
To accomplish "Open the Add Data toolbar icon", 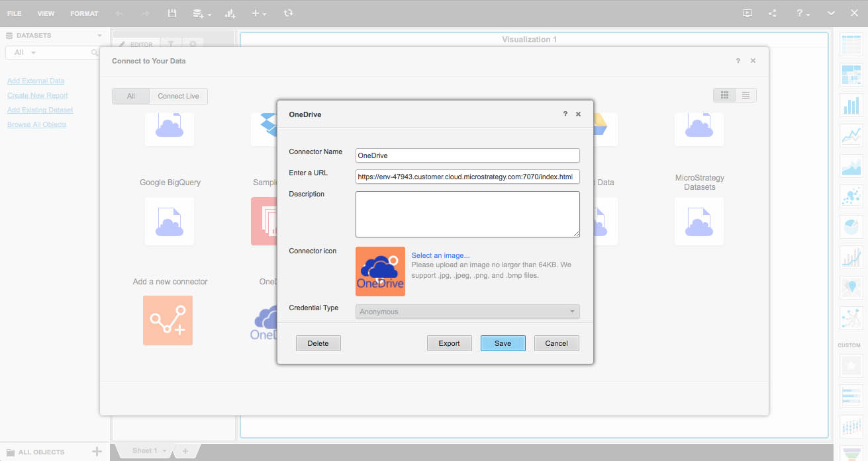I will (201, 13).
